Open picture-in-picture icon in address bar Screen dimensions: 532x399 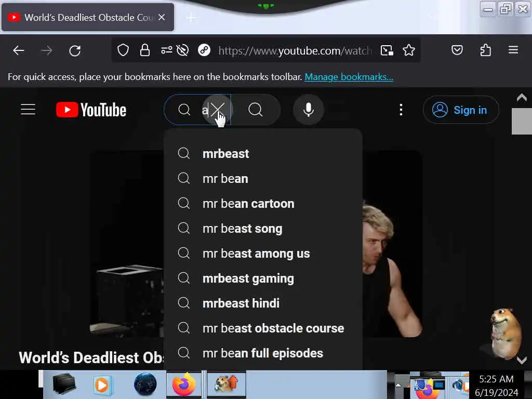point(387,50)
